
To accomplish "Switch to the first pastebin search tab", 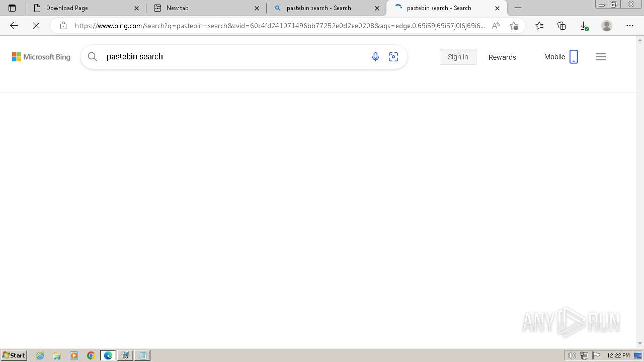I will pos(326,8).
